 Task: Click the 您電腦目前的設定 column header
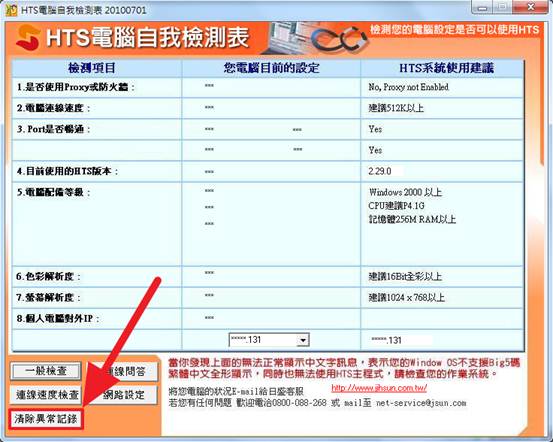pyautogui.click(x=271, y=68)
